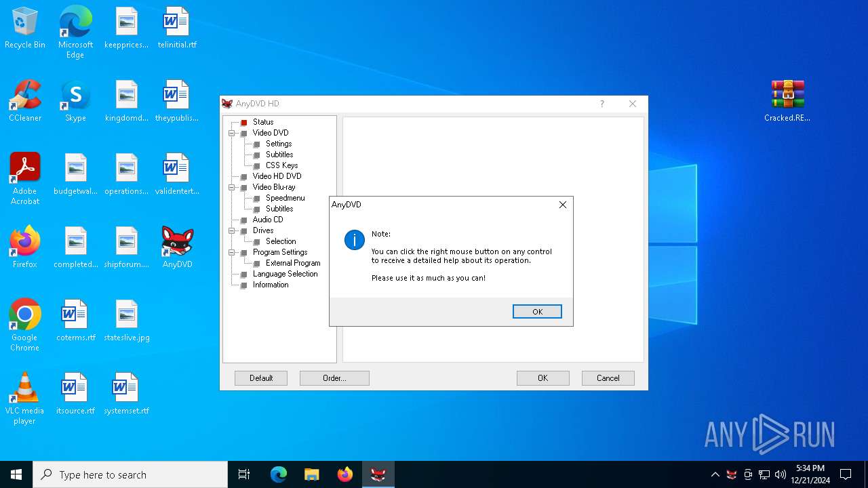Viewport: 868px width, 488px height.
Task: Select Selection under Drives
Action: click(x=281, y=241)
